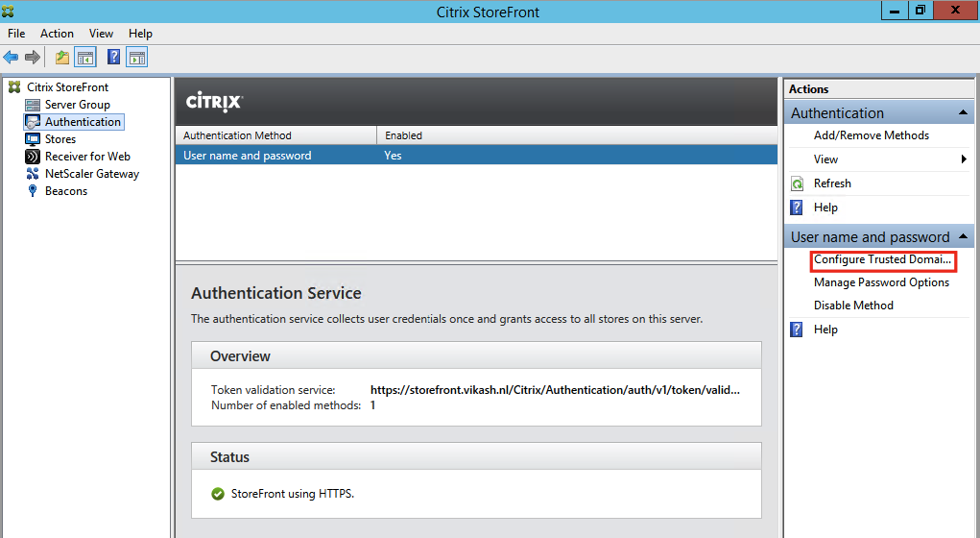Image resolution: width=980 pixels, height=538 pixels.
Task: Click the Server Group tree icon
Action: (33, 105)
